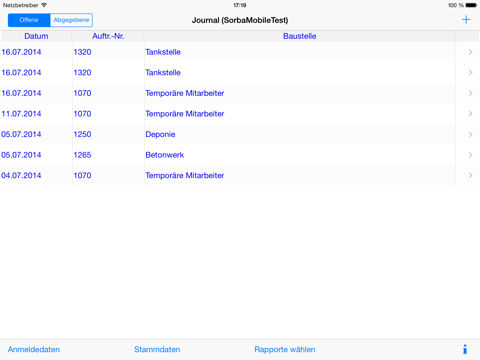Image resolution: width=480 pixels, height=360 pixels.
Task: Select date 05.07.2014 in the Deponie row
Action: coord(21,134)
